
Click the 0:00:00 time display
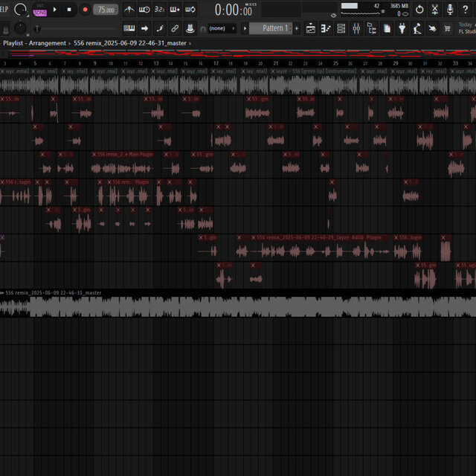234,10
